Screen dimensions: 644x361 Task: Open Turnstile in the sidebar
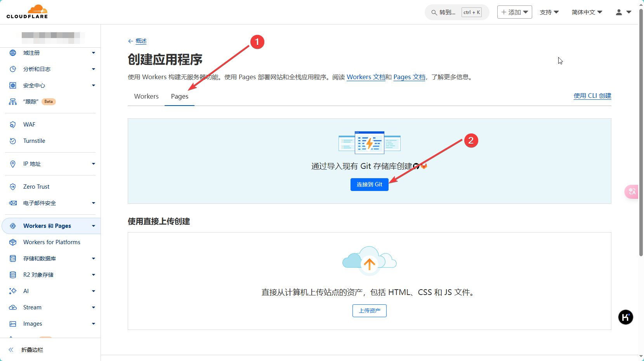(34, 141)
